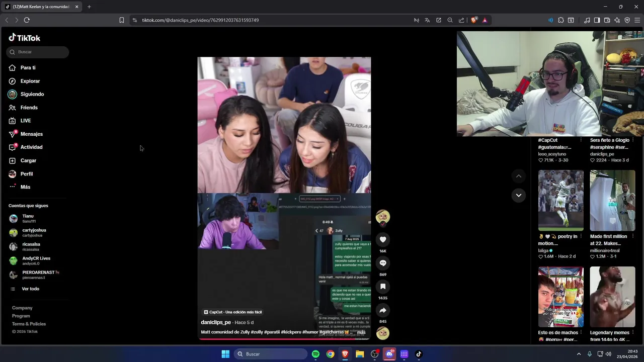The width and height of the screenshot is (644, 362).
Task: Expand followed accounts with Ver todo
Action: coord(25,289)
